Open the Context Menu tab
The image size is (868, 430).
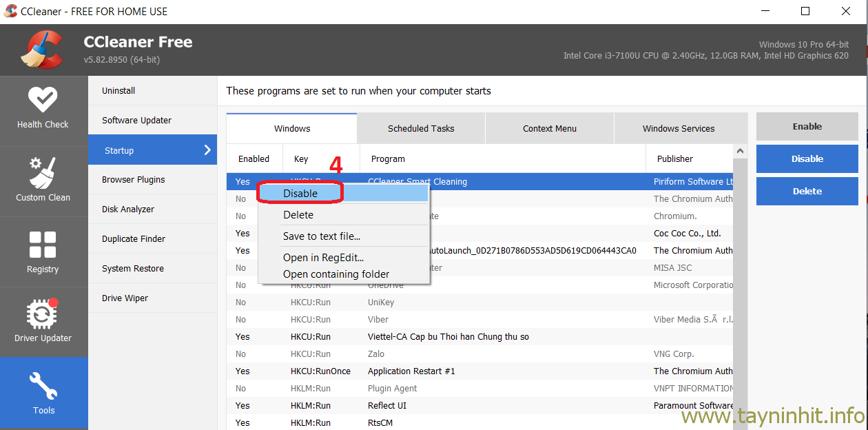point(550,128)
